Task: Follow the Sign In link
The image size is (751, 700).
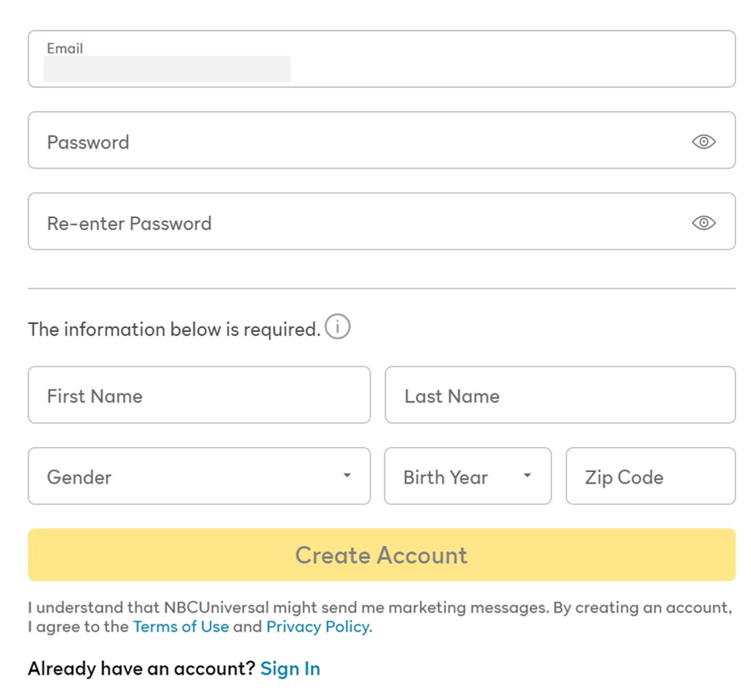Action: (x=290, y=668)
